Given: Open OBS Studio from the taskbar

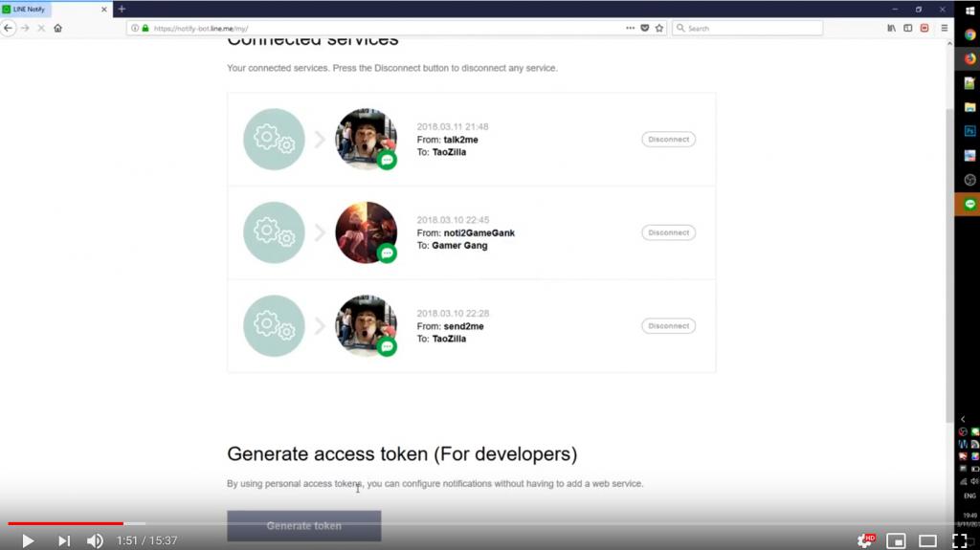Looking at the screenshot, I should coord(969,180).
